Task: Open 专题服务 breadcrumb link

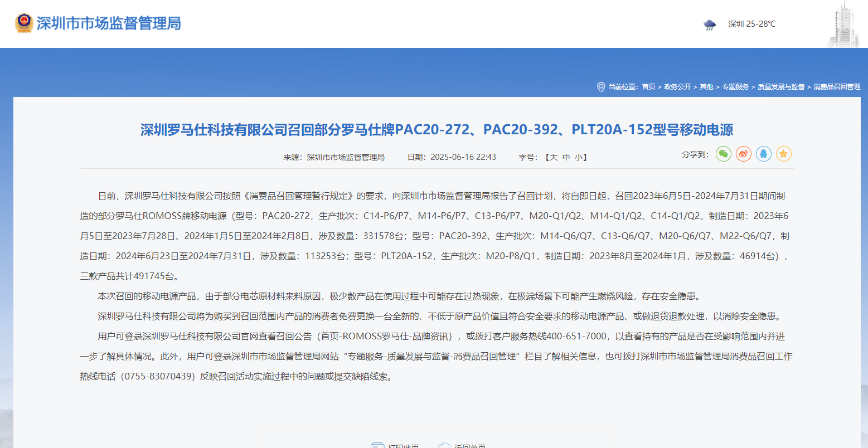Action: (735, 87)
